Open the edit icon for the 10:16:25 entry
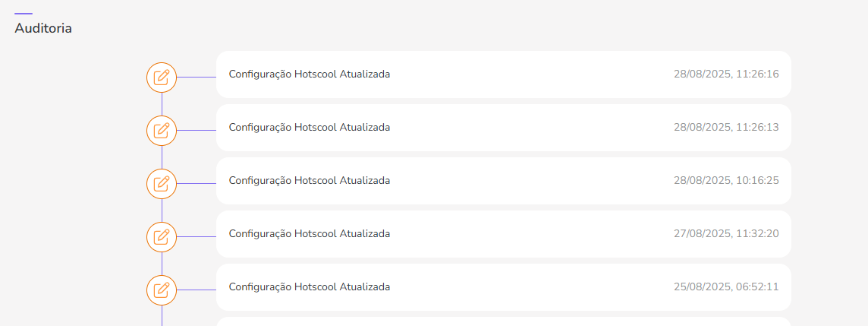The image size is (868, 326). click(x=162, y=184)
